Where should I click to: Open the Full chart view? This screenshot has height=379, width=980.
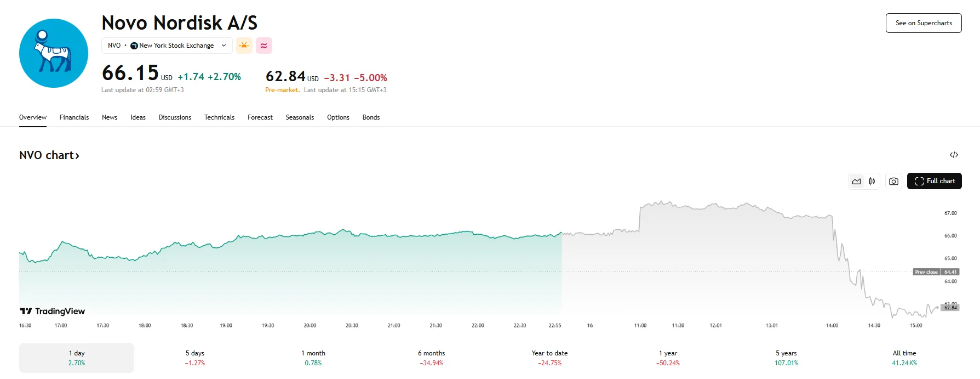(x=935, y=181)
